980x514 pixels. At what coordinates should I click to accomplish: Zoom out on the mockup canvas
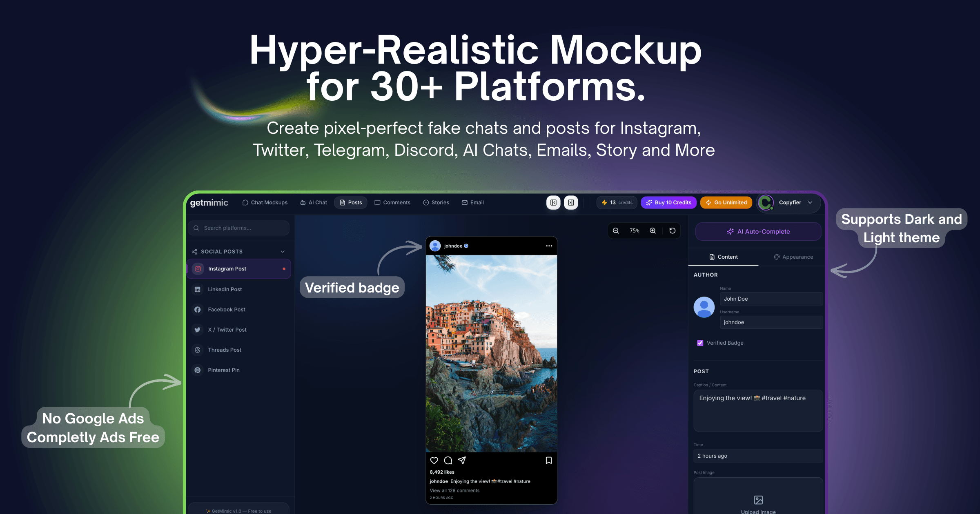615,230
